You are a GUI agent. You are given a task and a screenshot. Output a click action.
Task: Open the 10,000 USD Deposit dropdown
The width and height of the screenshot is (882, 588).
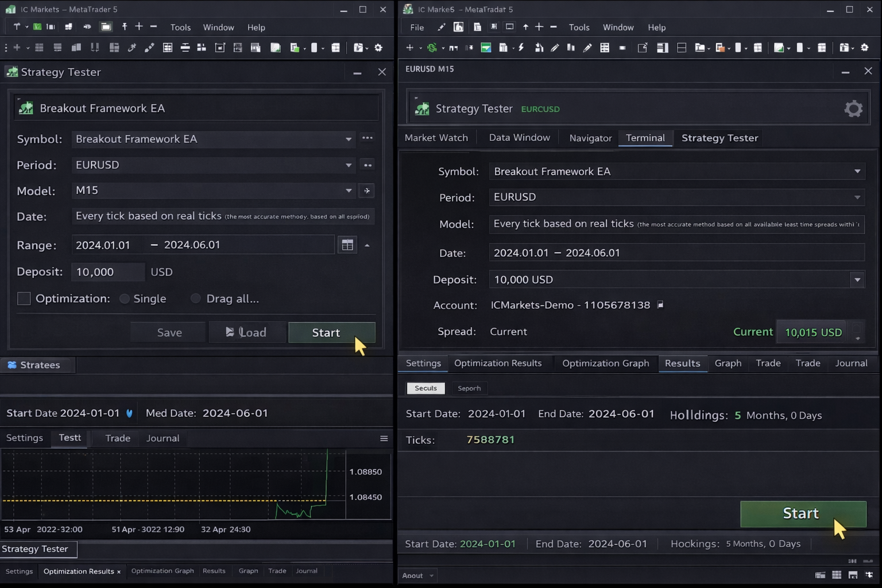click(x=857, y=280)
